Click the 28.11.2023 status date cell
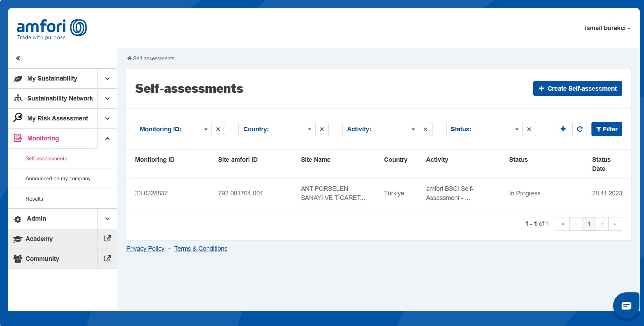The height and width of the screenshot is (326, 644). 607,193
